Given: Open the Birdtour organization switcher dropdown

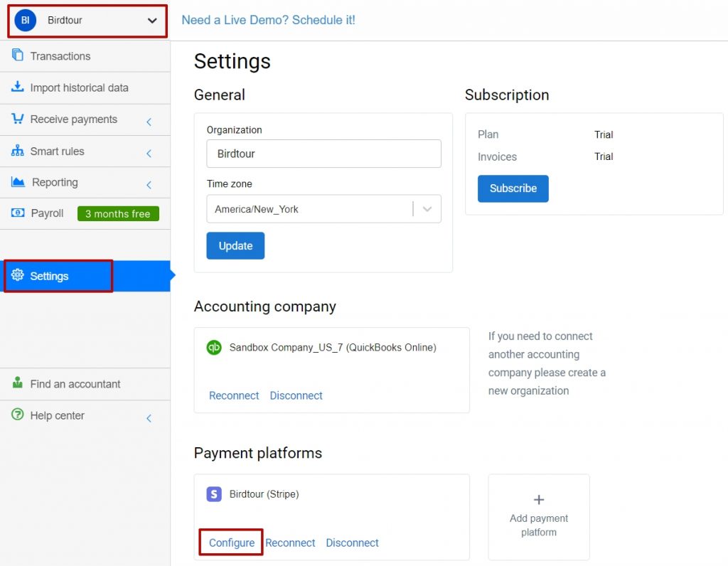Looking at the screenshot, I should point(87,21).
